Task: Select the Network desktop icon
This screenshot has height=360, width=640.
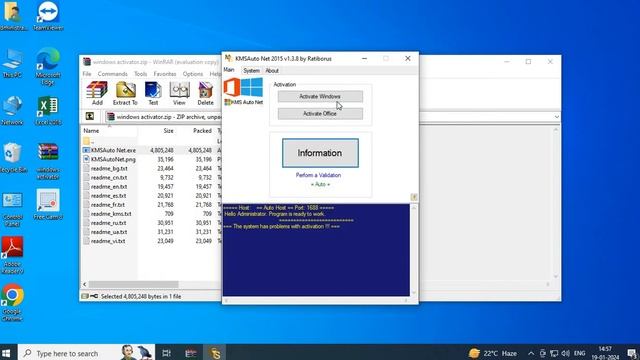Action: click(12, 110)
